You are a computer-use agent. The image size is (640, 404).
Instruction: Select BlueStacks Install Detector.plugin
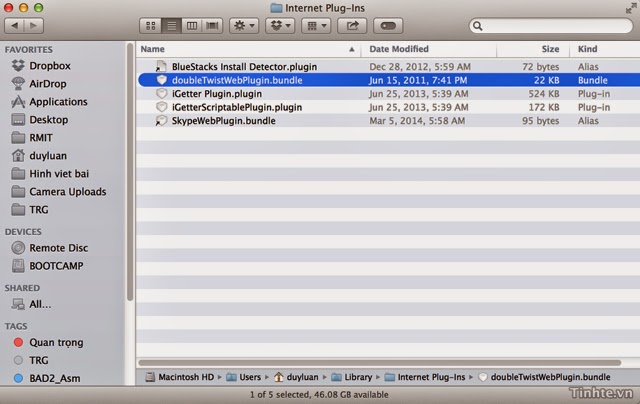[244, 67]
